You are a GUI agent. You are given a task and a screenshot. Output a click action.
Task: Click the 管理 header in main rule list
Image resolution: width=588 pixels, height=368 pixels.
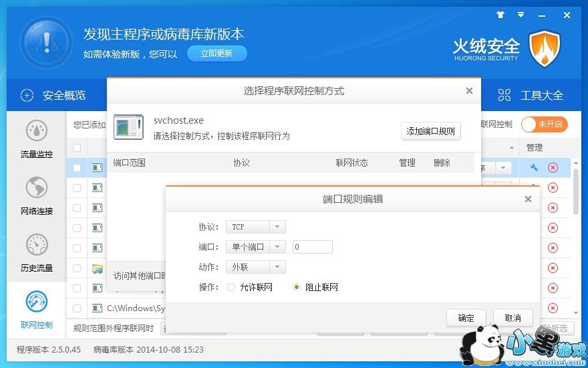(535, 148)
